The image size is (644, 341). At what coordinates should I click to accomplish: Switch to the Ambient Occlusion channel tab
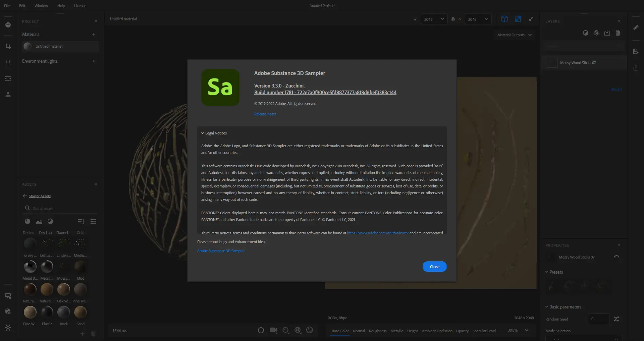(x=437, y=331)
